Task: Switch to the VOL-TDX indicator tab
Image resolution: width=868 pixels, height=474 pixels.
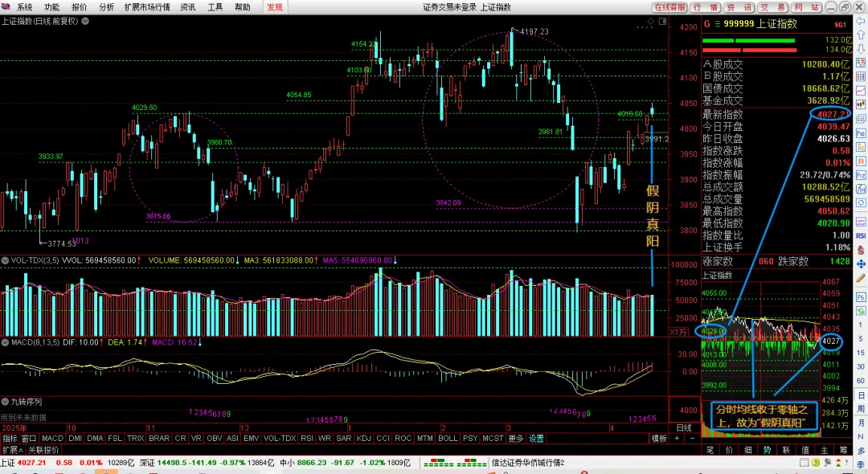Action: click(279, 438)
